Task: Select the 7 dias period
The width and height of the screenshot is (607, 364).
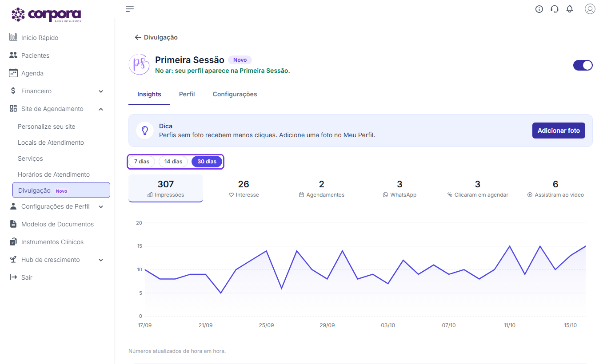Action: [x=142, y=162]
